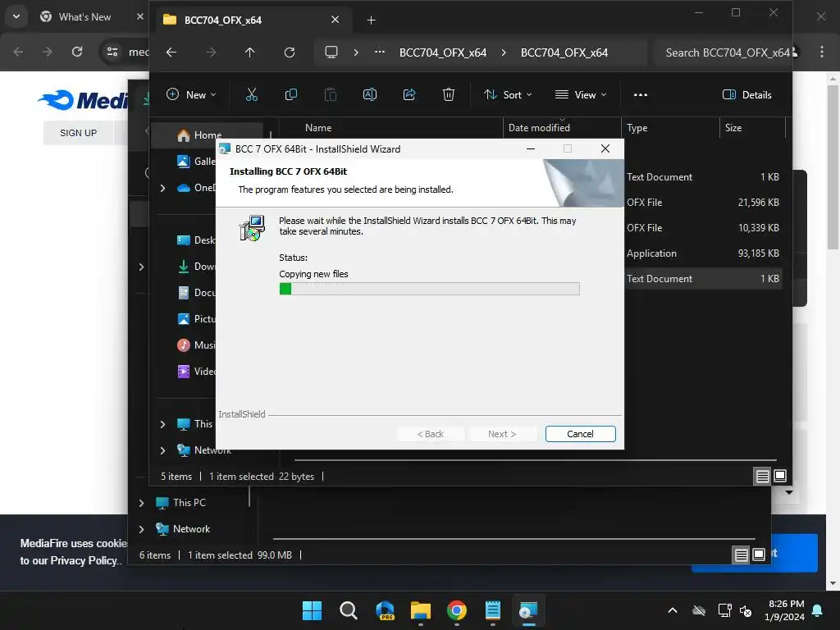840x630 pixels.
Task: Switch back Explorer window to details view icon
Action: coord(741,555)
